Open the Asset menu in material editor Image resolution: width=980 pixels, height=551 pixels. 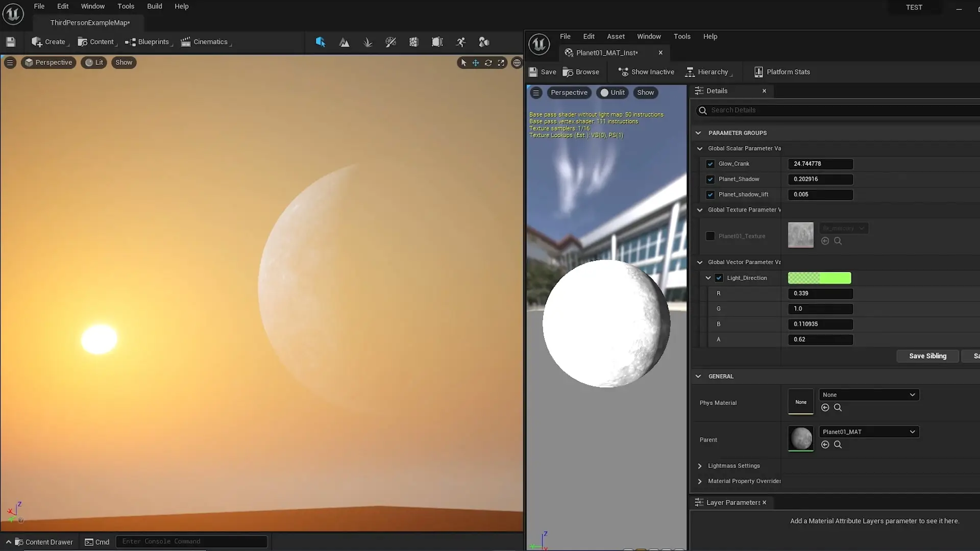(x=616, y=36)
